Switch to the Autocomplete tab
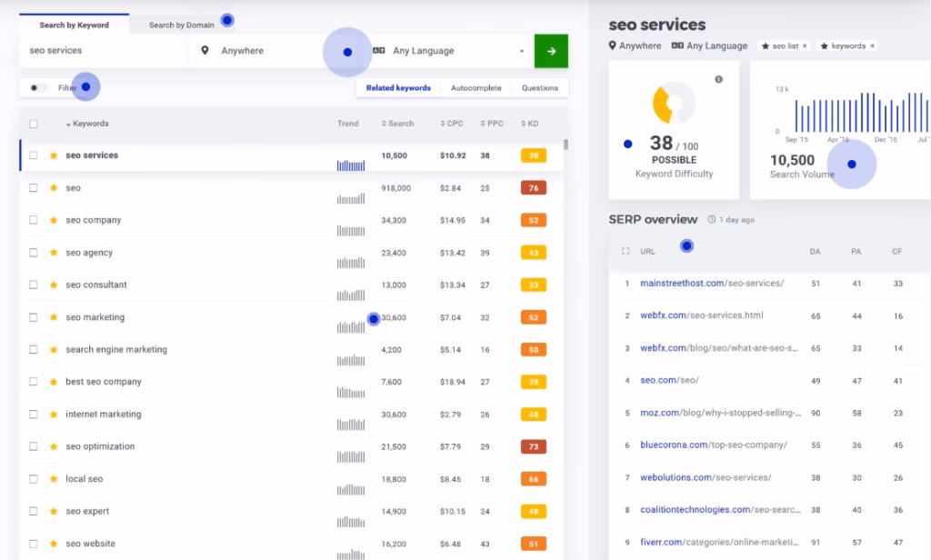 click(x=476, y=88)
